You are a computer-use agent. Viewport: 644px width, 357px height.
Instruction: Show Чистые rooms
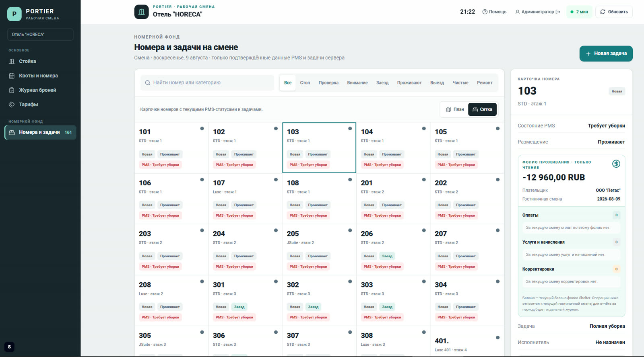(460, 83)
